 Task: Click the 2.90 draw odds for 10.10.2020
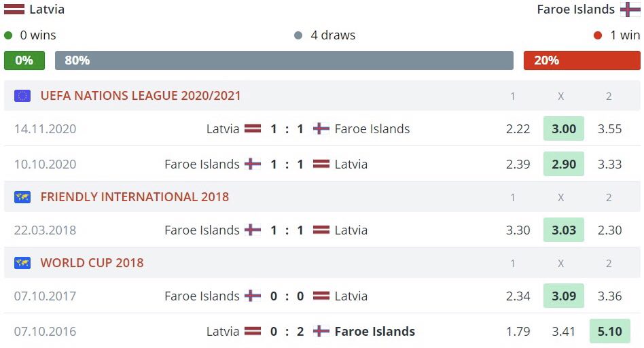(x=563, y=164)
